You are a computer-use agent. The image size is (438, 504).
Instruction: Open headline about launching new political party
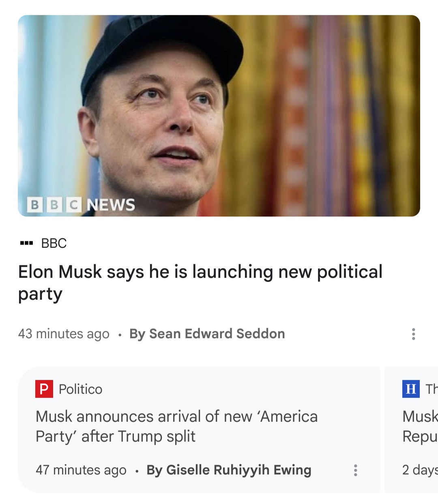200,283
